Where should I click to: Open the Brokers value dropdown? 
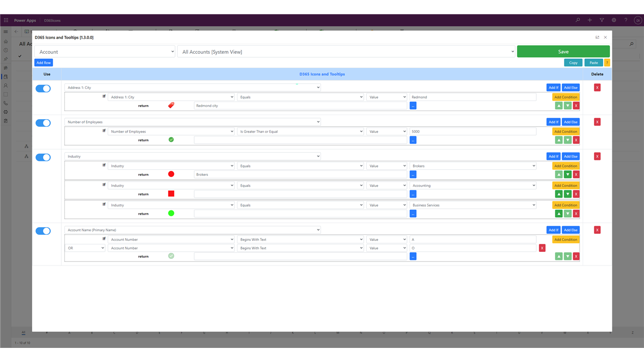(x=473, y=166)
